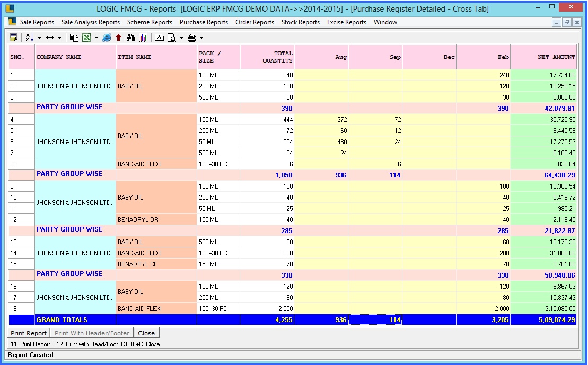Click the copy report icon
The image size is (588, 365).
[x=74, y=38]
